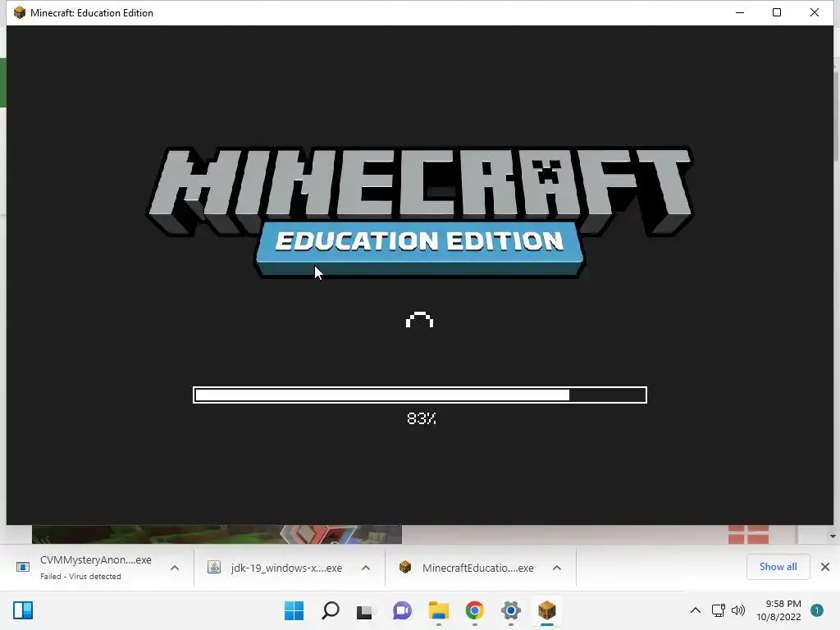840x630 pixels.
Task: Open volume speaker tray icon
Action: pyautogui.click(x=738, y=610)
